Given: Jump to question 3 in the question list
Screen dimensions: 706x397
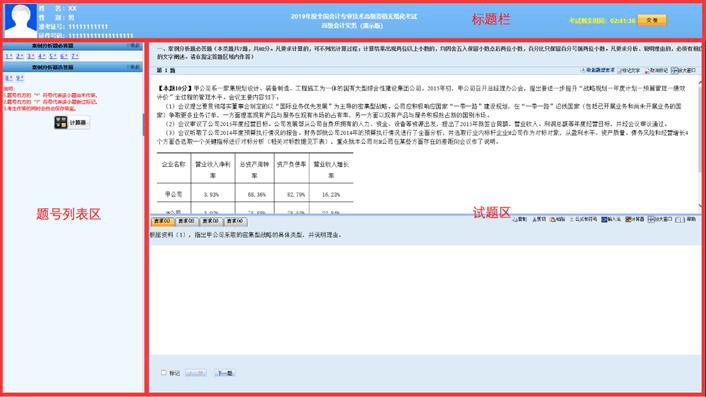Looking at the screenshot, I should tap(31, 56).
